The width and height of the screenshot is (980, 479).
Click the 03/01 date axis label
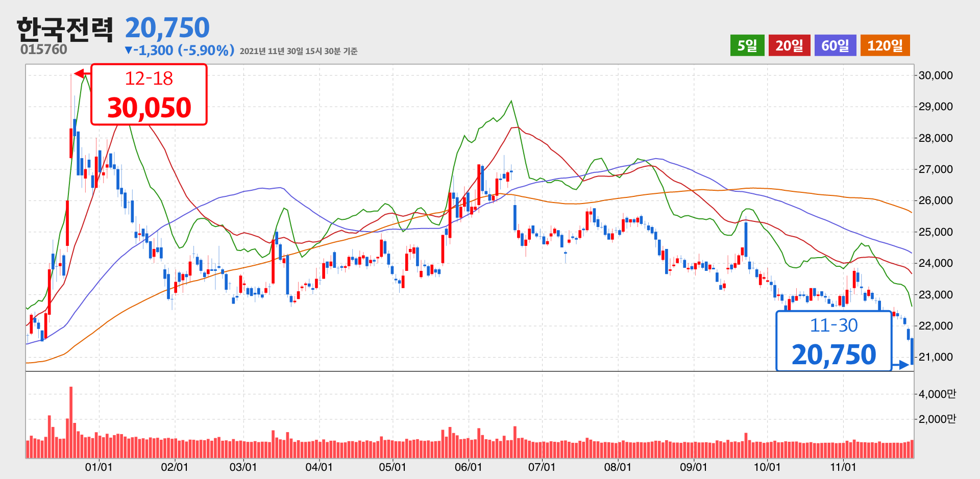point(243,467)
